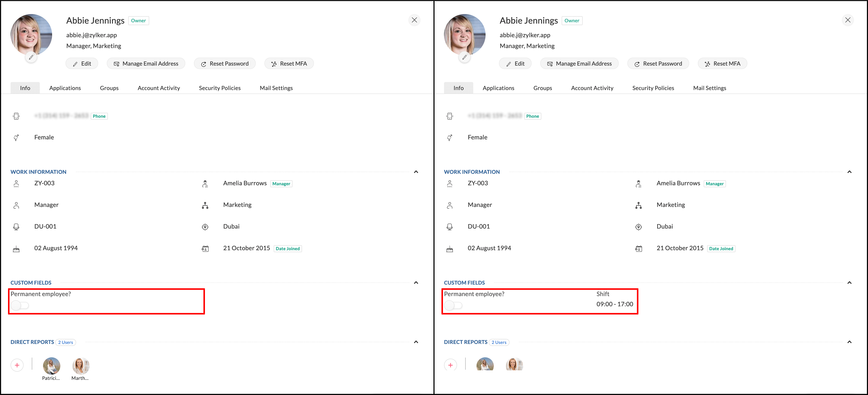Click the employee ID icon beside ZY-003 in right panel
Viewport: 868px width, 395px height.
pyautogui.click(x=449, y=184)
